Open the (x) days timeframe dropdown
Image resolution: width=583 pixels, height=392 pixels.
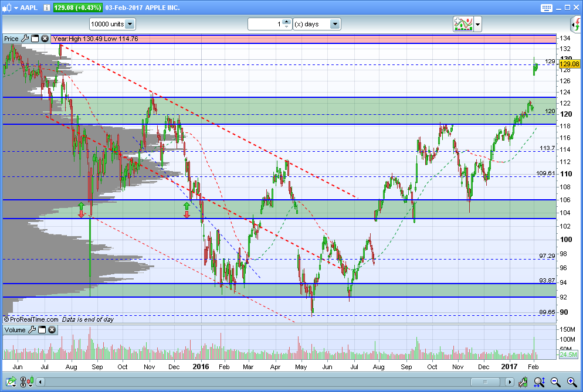(317, 24)
